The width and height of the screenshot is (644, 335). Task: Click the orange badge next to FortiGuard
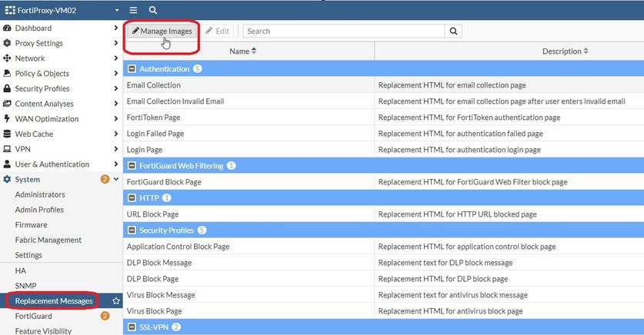[x=105, y=316]
